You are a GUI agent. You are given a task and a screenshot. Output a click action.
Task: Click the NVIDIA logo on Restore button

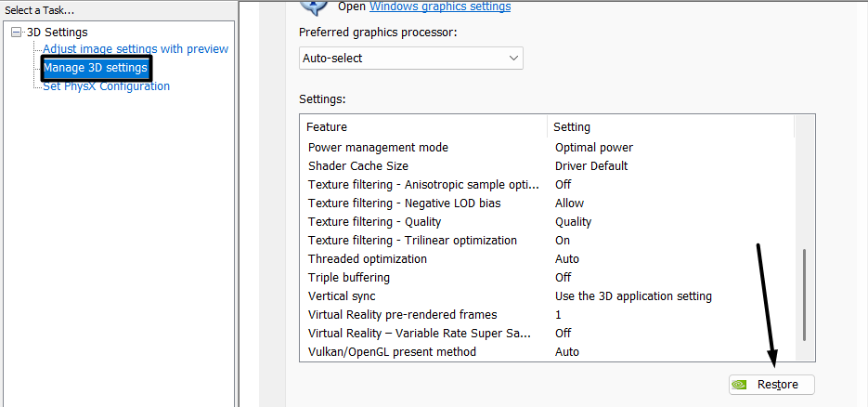click(x=740, y=385)
